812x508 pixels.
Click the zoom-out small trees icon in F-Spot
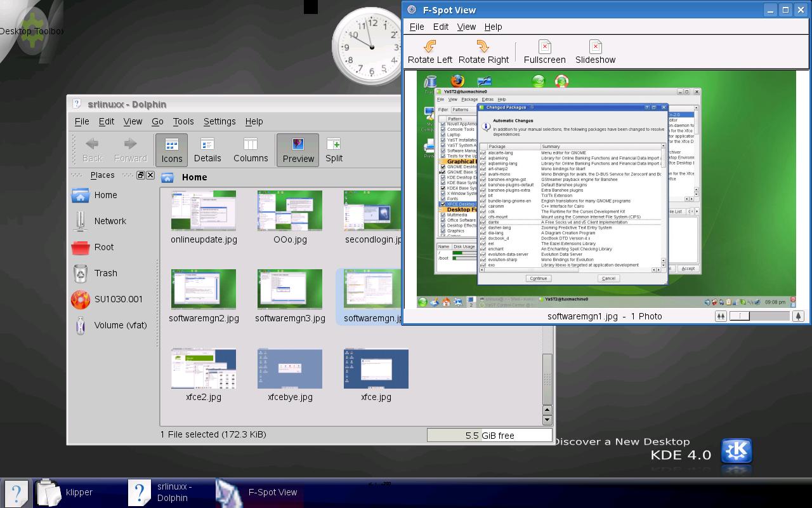(x=721, y=316)
